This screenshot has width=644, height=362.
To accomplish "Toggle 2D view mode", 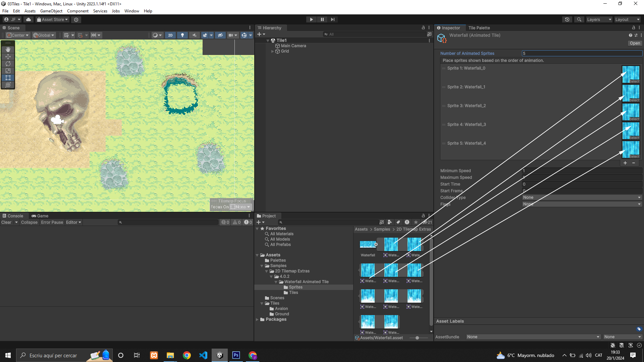I will pyautogui.click(x=170, y=35).
